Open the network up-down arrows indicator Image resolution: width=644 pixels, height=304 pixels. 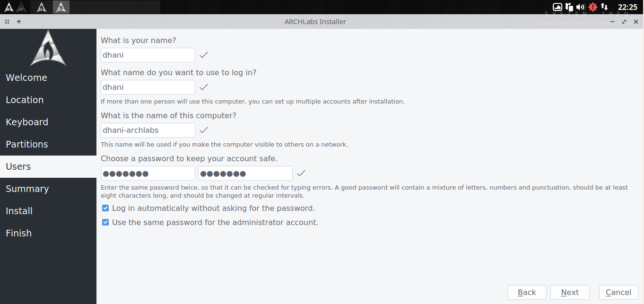coord(605,7)
